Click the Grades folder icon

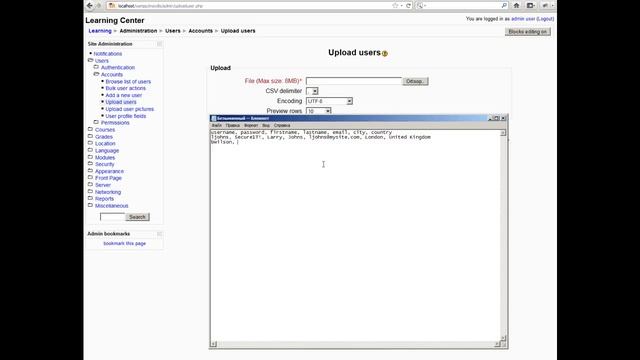[91, 136]
